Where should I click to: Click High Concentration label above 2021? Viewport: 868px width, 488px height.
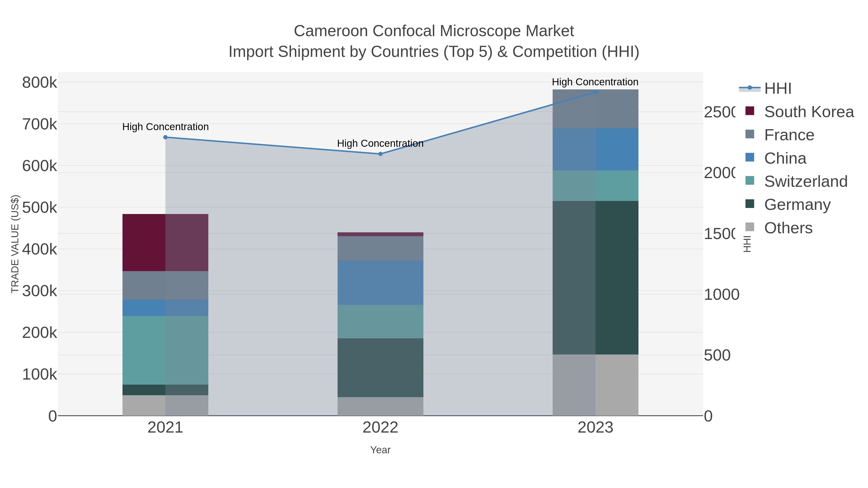[x=165, y=127]
